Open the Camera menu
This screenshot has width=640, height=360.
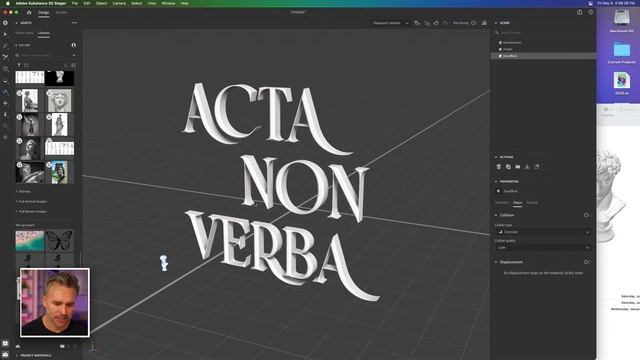click(119, 3)
